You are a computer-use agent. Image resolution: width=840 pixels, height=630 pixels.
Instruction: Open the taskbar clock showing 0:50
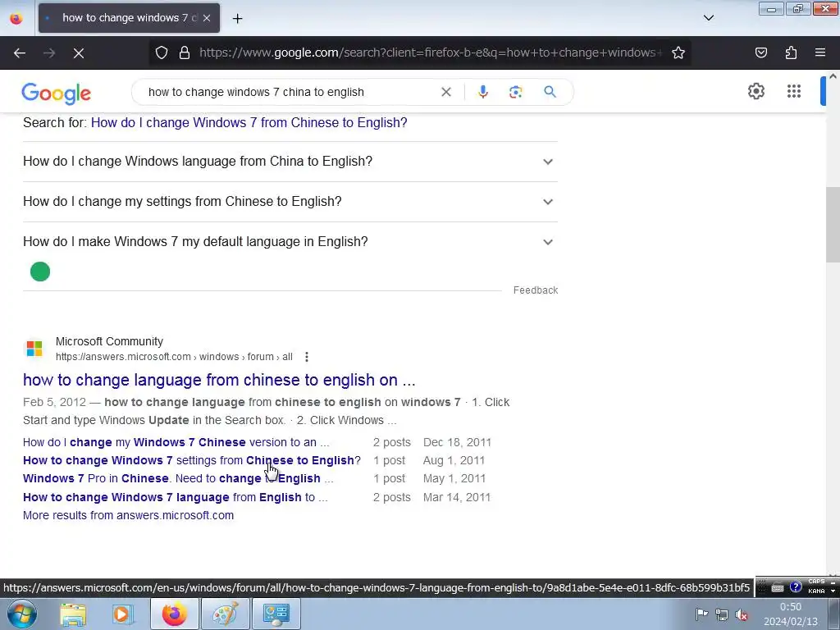tap(791, 614)
